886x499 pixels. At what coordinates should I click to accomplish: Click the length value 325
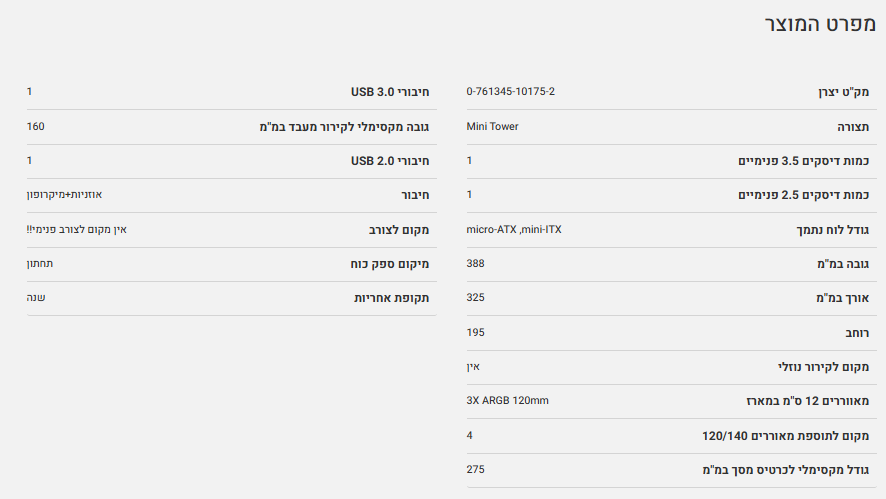[x=475, y=297]
